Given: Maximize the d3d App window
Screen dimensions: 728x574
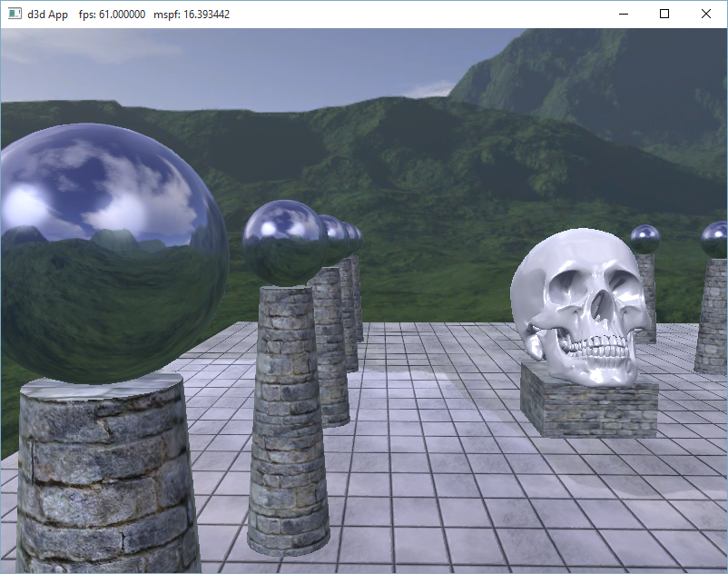Looking at the screenshot, I should (664, 14).
